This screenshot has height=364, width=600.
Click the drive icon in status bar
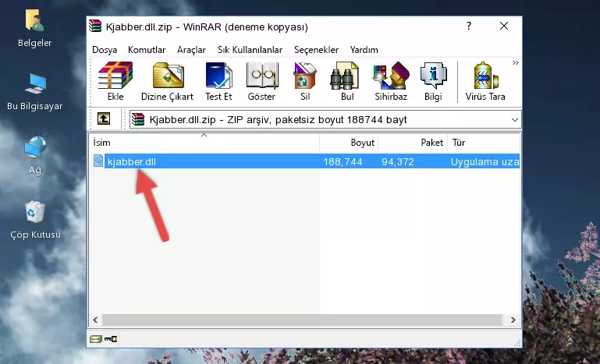[x=96, y=339]
